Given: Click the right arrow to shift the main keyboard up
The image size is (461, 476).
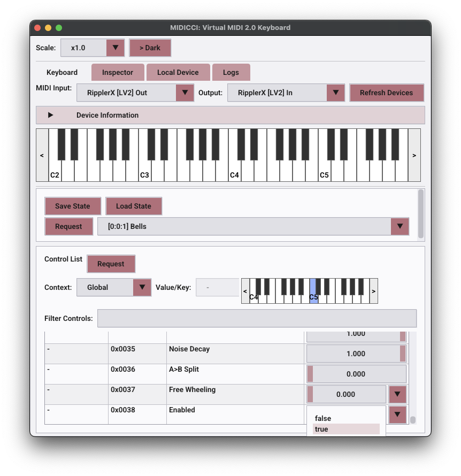Looking at the screenshot, I should click(414, 155).
